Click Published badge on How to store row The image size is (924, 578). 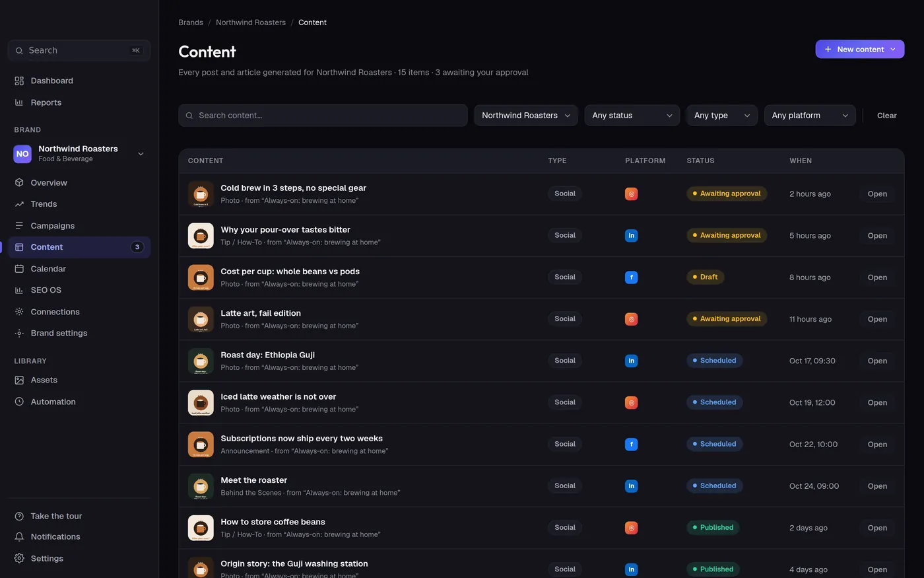pyautogui.click(x=713, y=527)
